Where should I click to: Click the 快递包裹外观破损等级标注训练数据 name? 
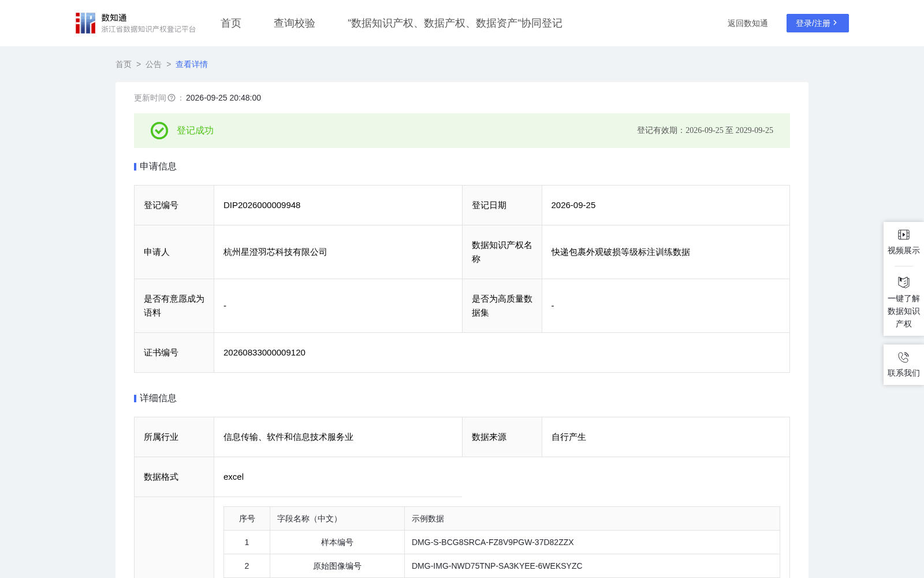click(621, 252)
